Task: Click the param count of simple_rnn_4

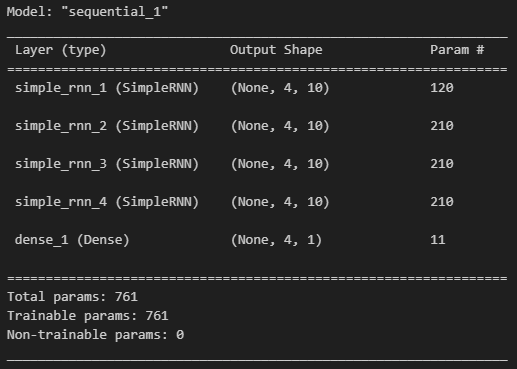Action: (x=442, y=202)
